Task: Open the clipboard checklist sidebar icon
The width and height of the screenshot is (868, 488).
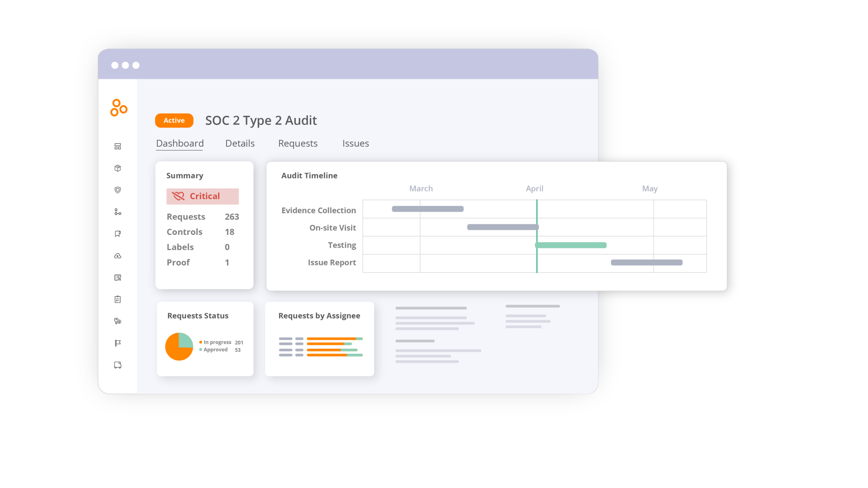Action: pyautogui.click(x=118, y=299)
